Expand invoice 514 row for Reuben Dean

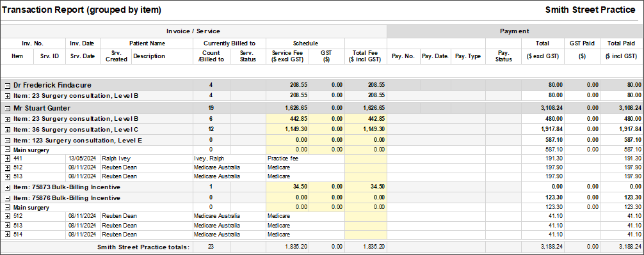tap(7, 234)
